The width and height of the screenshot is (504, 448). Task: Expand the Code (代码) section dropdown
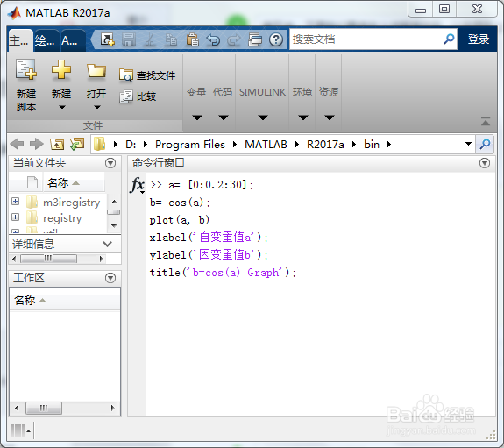tap(223, 117)
